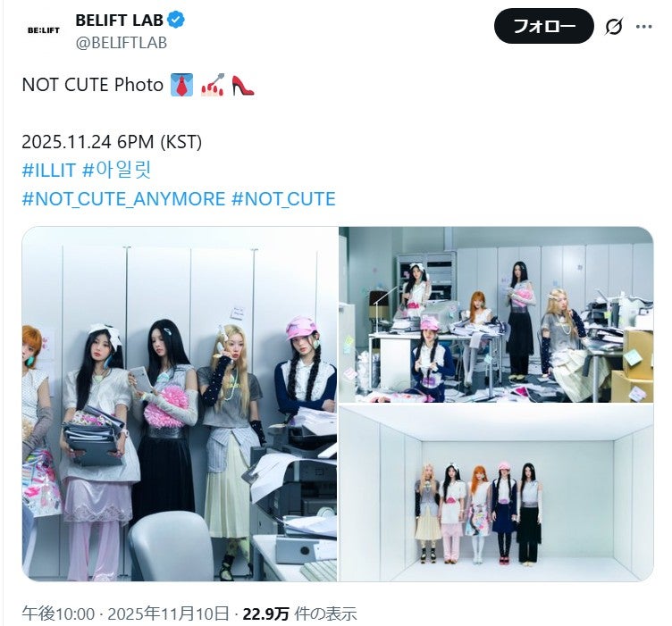Follow BELIFT LAB with フォロー button
The width and height of the screenshot is (672, 626).
(543, 27)
